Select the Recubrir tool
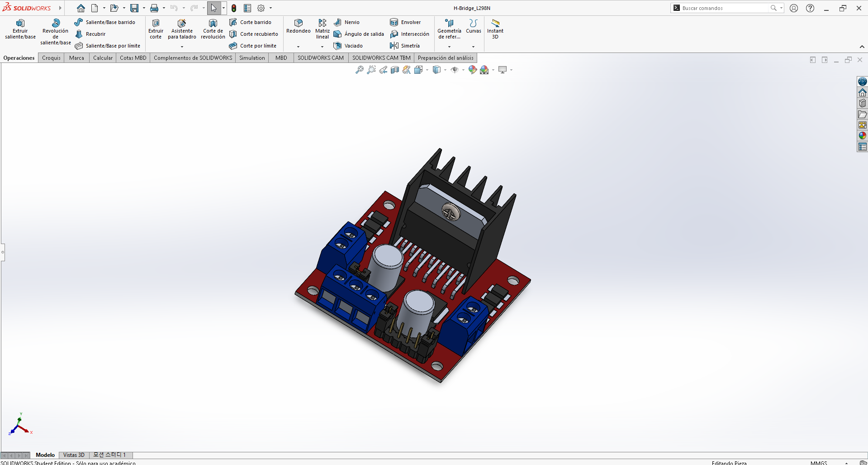This screenshot has width=868, height=465. coord(90,34)
